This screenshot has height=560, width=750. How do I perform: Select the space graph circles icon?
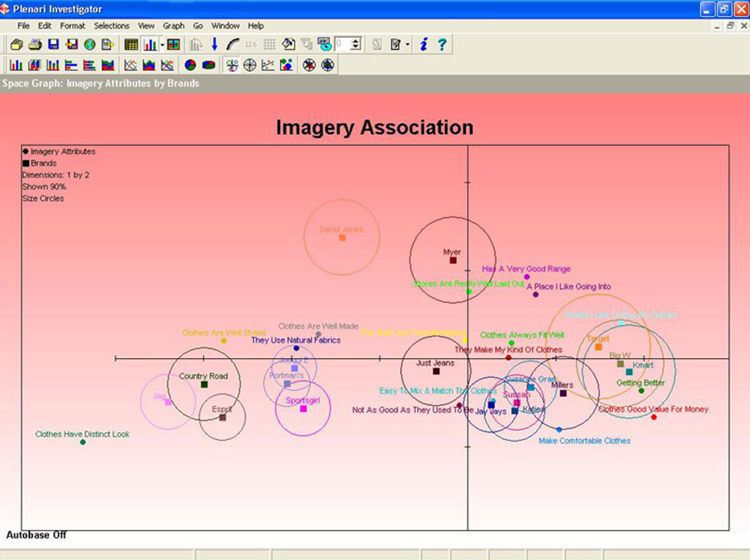tap(232, 65)
